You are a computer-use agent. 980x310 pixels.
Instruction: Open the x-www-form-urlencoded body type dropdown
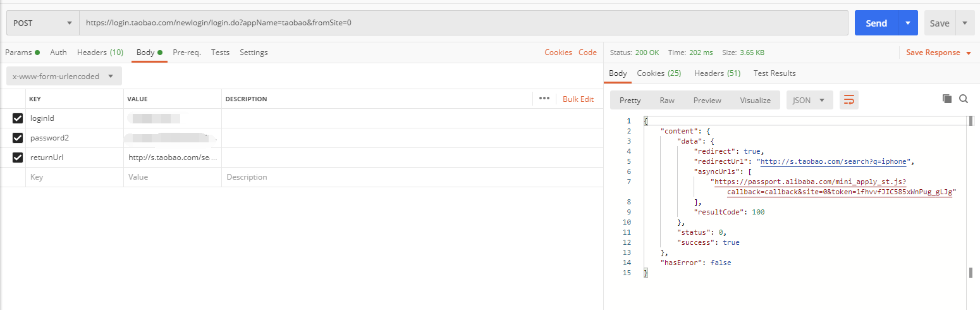(64, 76)
